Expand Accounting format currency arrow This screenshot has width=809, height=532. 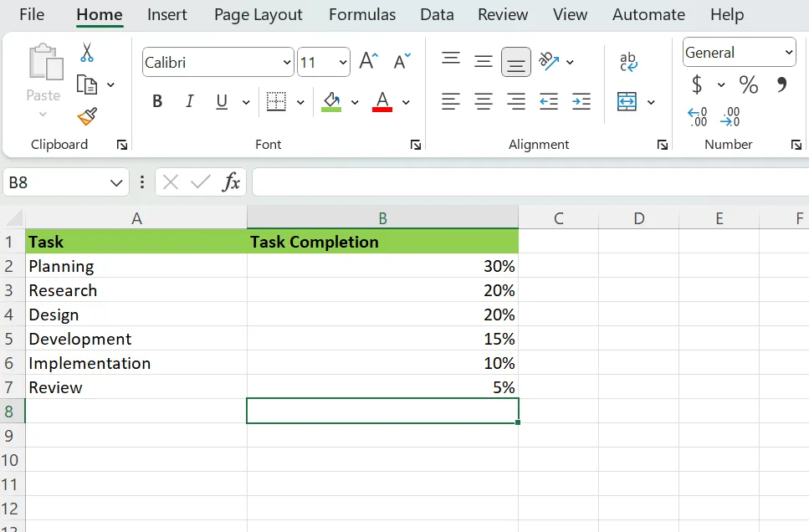(x=721, y=84)
